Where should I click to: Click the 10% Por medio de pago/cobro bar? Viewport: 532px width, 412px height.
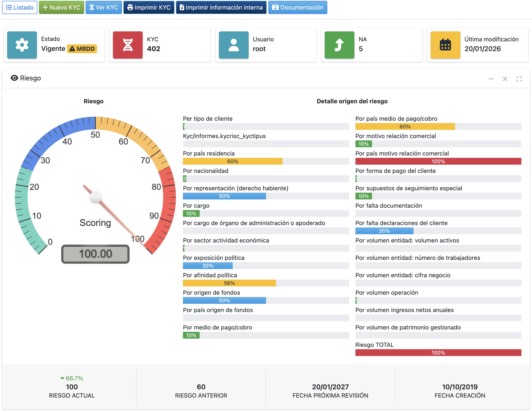pos(191,335)
